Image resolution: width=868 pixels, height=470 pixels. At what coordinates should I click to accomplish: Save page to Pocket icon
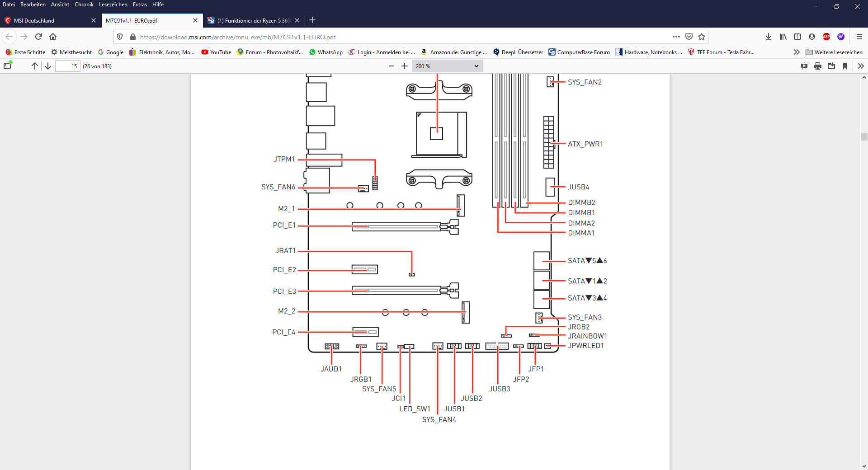pos(689,37)
